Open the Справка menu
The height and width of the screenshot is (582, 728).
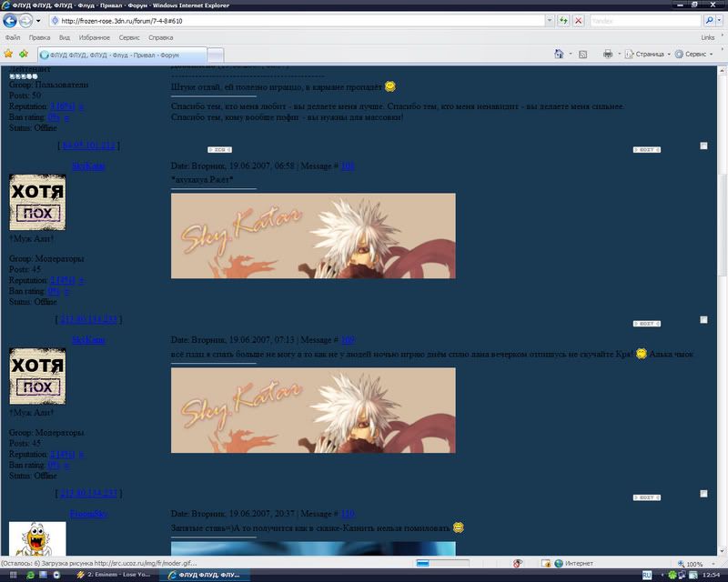161,37
